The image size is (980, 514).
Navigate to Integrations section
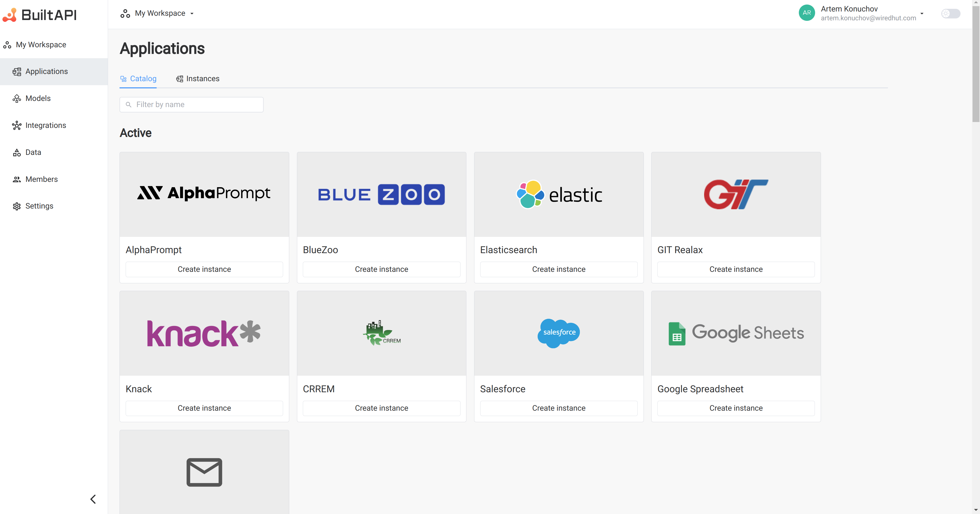[45, 125]
